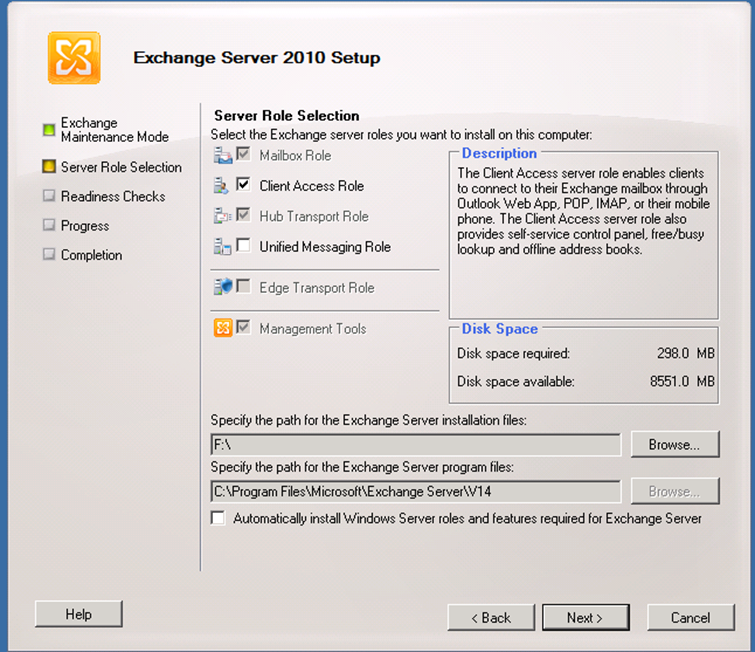Click the Client Access Role icon

pyautogui.click(x=221, y=186)
